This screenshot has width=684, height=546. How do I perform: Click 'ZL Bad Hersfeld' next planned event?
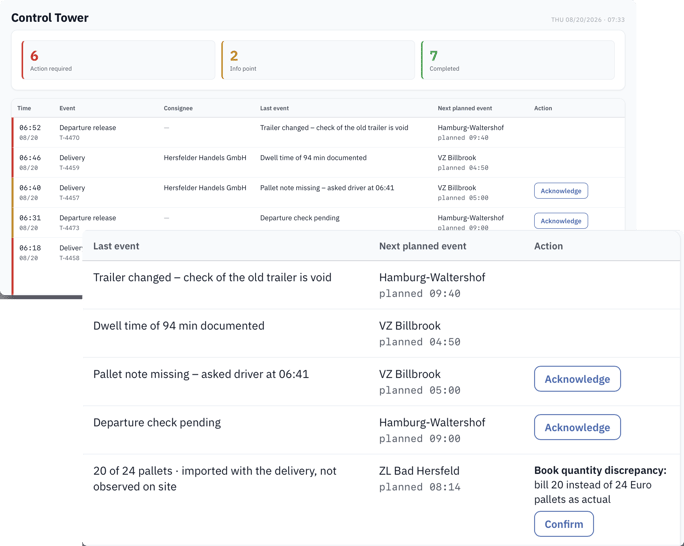(419, 471)
